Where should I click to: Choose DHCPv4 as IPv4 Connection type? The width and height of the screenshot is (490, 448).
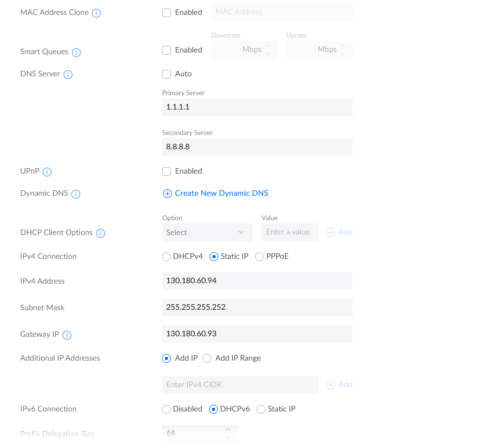coord(166,257)
